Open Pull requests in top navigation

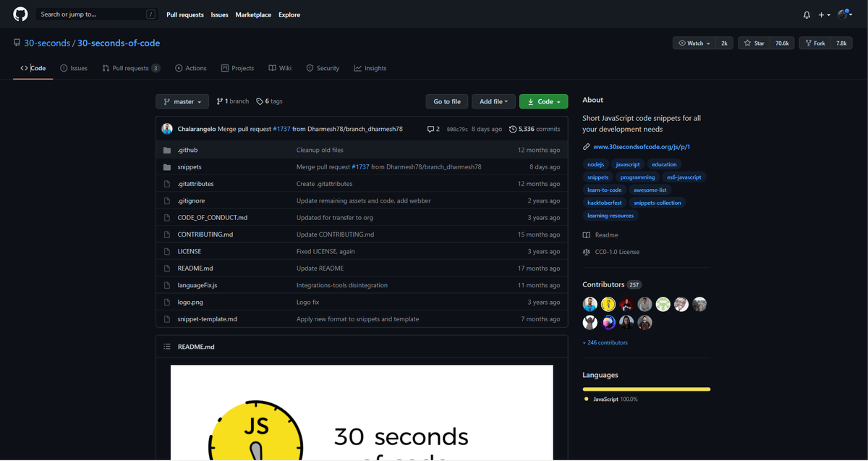[184, 14]
